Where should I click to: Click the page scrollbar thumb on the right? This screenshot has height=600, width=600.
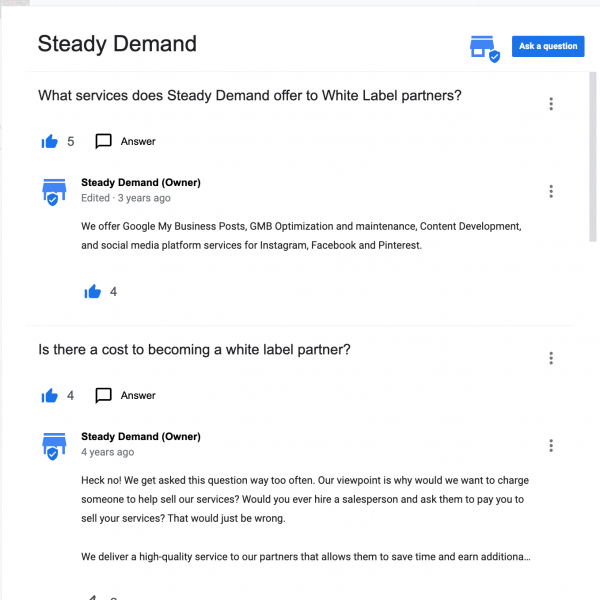coord(593,140)
